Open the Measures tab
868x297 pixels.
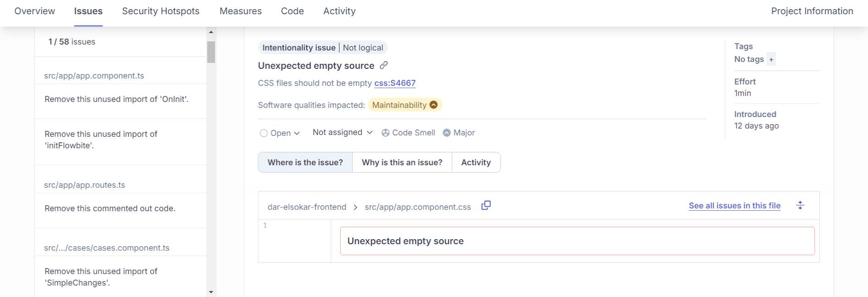point(240,11)
